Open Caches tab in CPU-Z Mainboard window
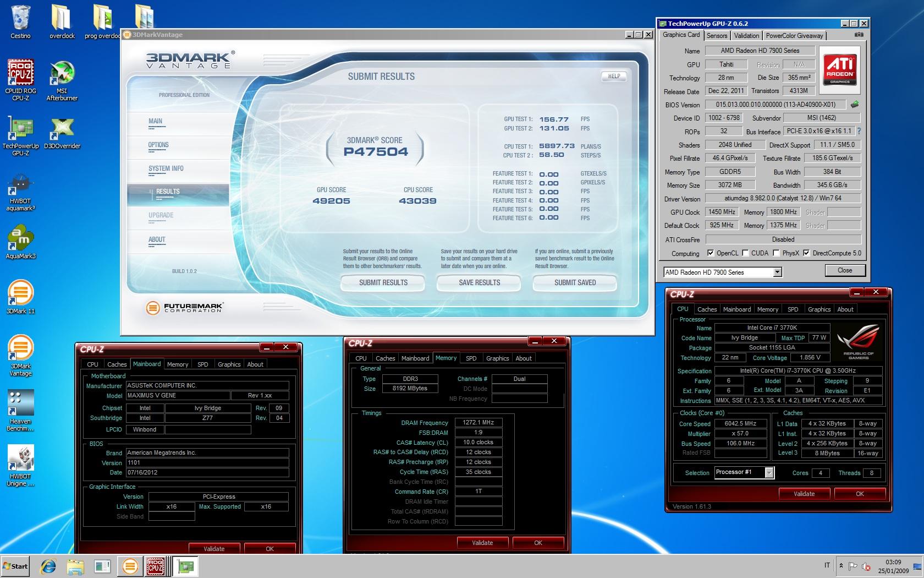Viewport: 924px width, 578px height. tap(117, 364)
